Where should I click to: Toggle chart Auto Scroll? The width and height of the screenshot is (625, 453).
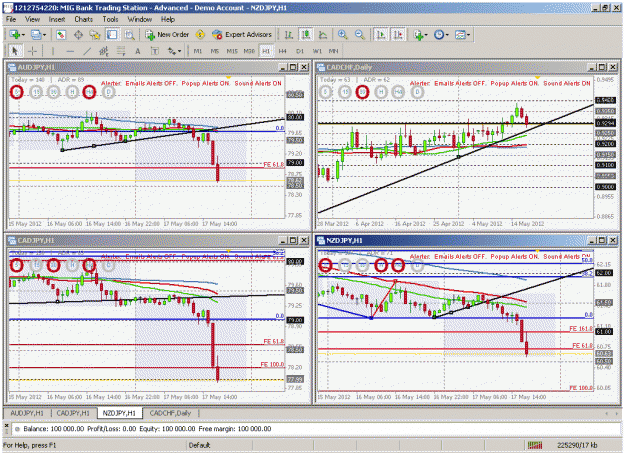[x=381, y=35]
